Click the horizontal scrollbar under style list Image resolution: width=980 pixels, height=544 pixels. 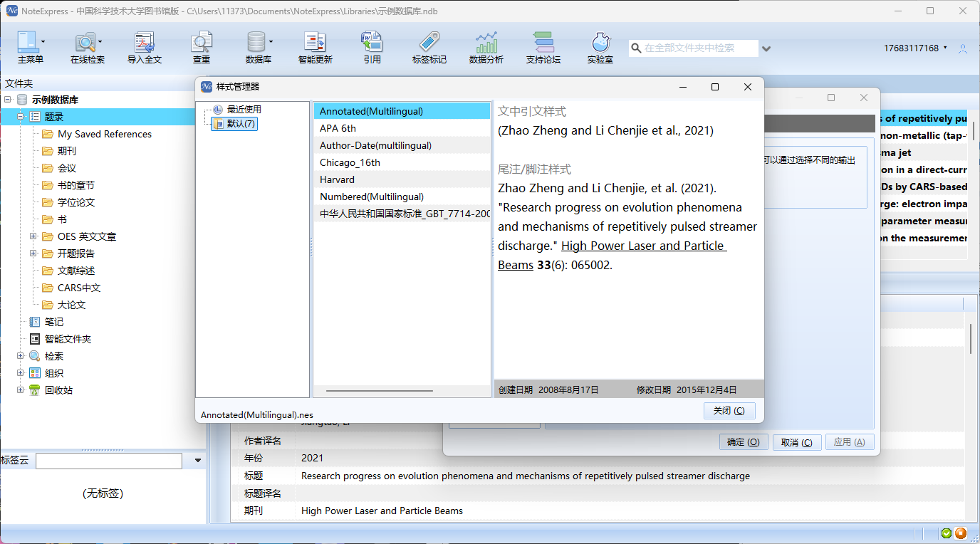click(x=379, y=390)
